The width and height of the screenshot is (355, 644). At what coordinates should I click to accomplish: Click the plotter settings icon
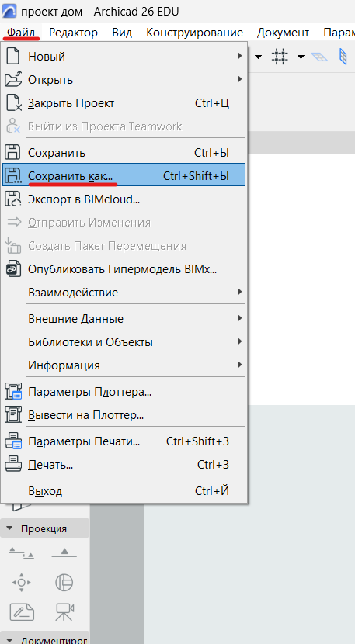point(12,391)
